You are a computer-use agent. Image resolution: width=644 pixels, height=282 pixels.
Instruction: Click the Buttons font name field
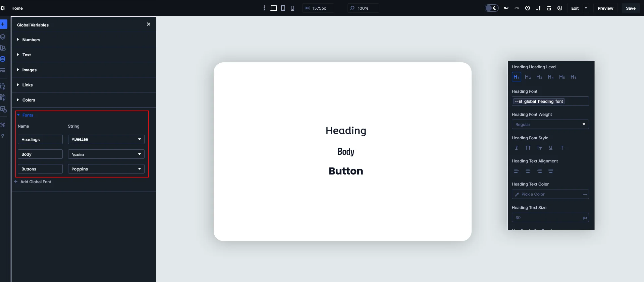pos(40,169)
